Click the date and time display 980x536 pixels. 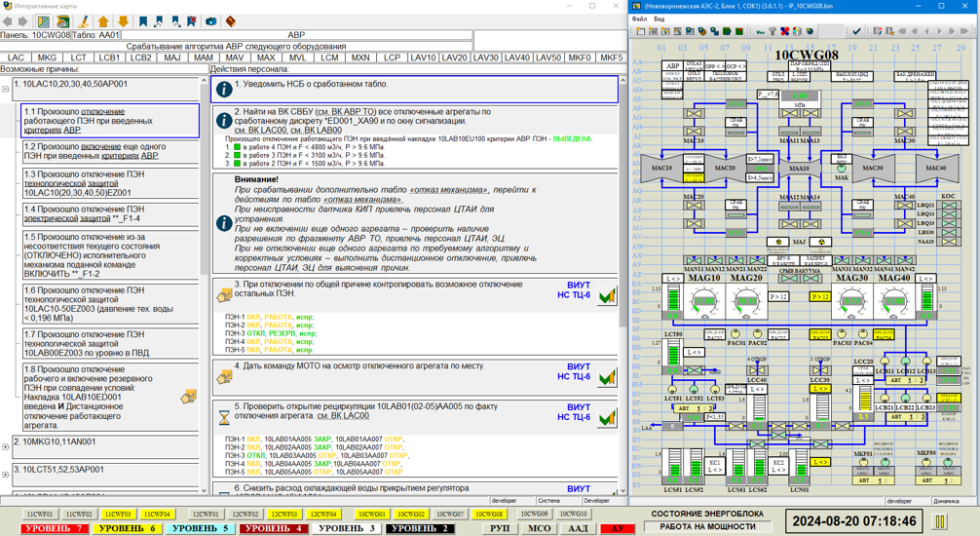coord(854,521)
